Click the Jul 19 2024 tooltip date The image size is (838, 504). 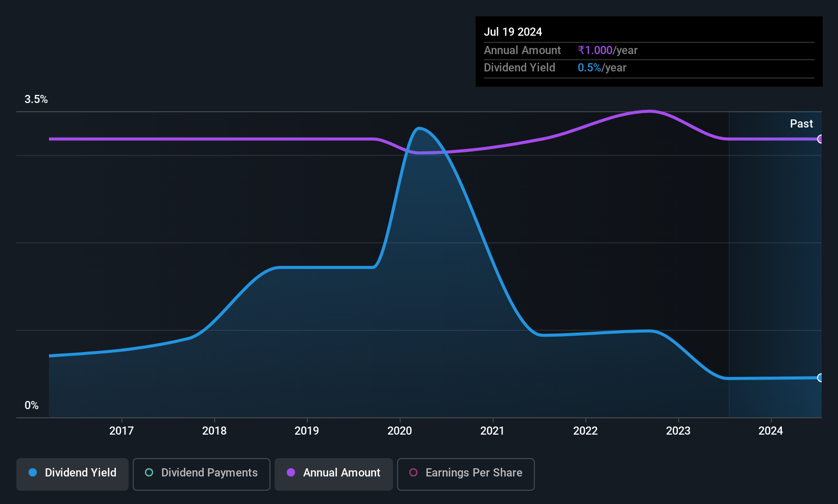click(513, 32)
